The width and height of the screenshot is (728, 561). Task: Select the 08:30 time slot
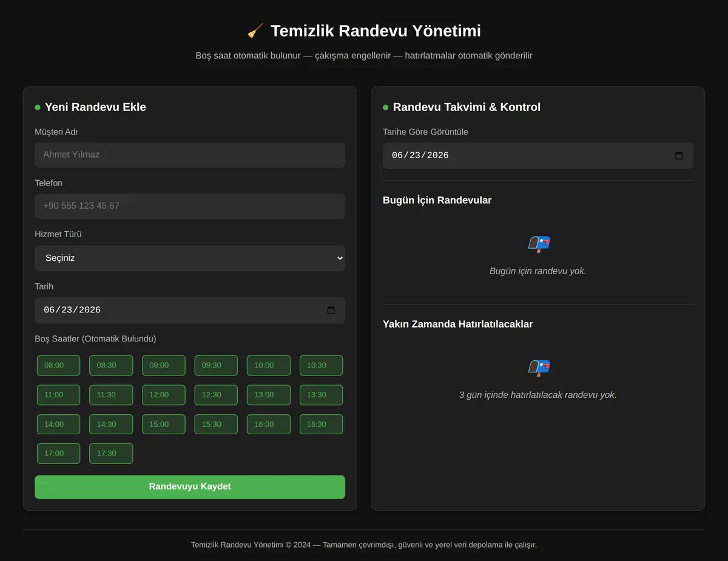pyautogui.click(x=111, y=366)
